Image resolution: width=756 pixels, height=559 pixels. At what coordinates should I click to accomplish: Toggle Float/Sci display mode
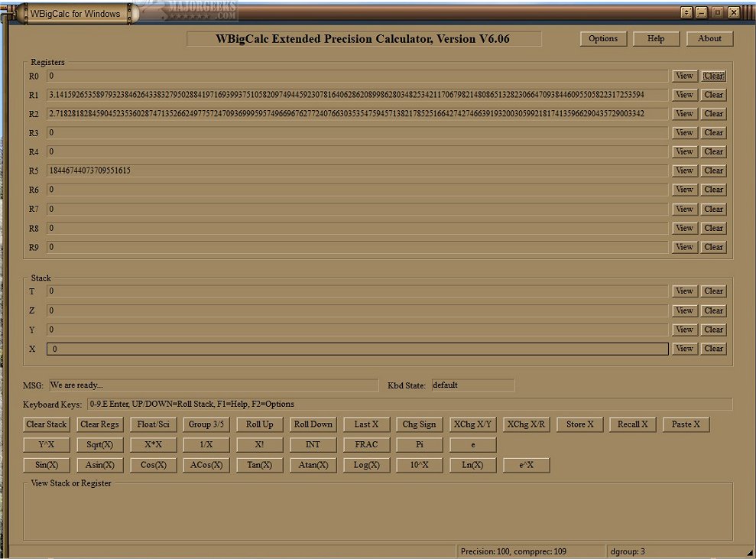154,424
